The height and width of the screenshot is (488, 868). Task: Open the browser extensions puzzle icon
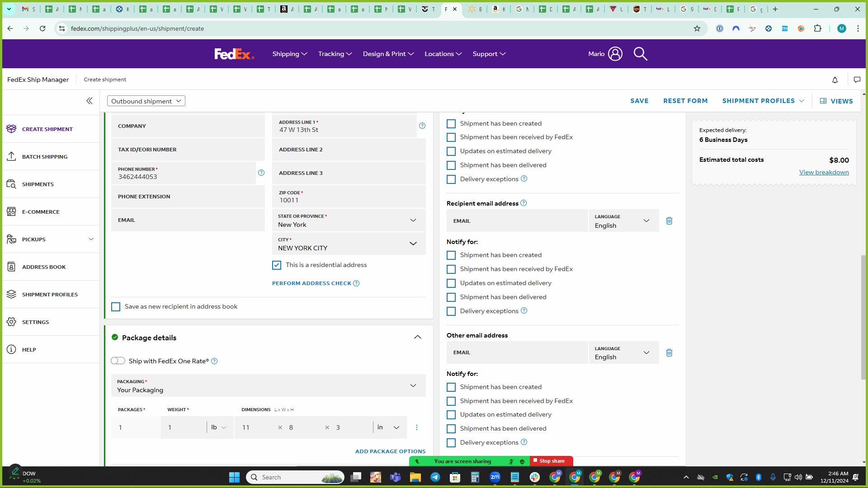pyautogui.click(x=817, y=28)
